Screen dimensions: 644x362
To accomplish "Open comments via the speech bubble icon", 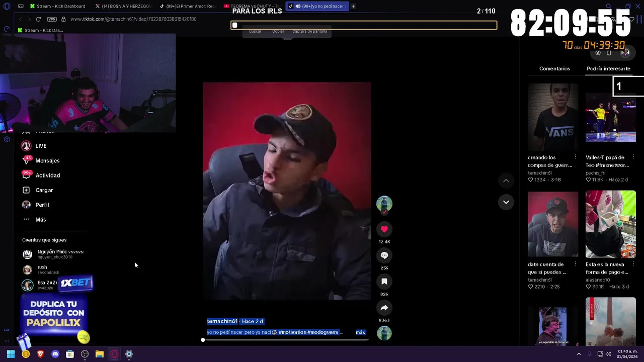I will pos(384,255).
